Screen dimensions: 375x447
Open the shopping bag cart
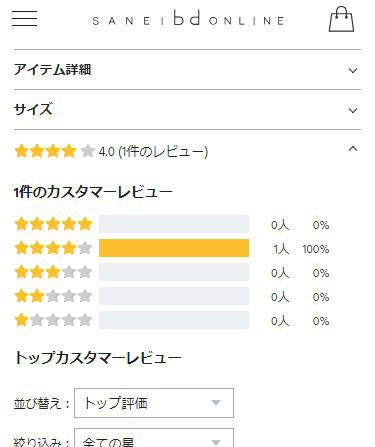(341, 19)
